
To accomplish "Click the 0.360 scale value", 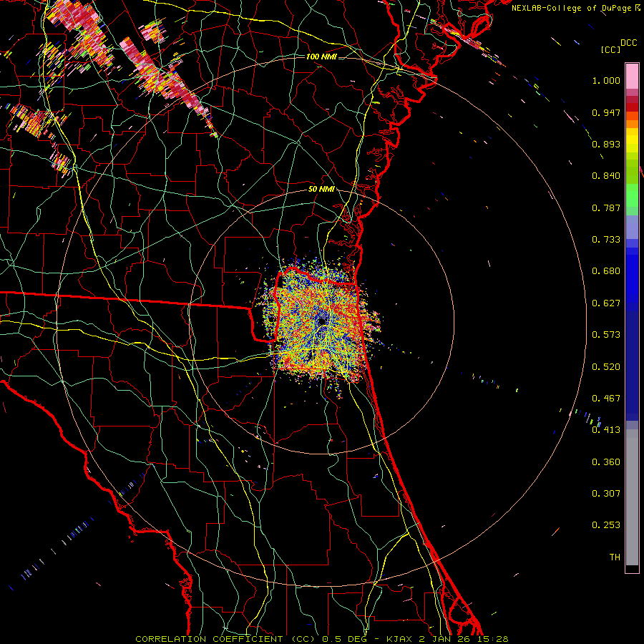I will [606, 462].
